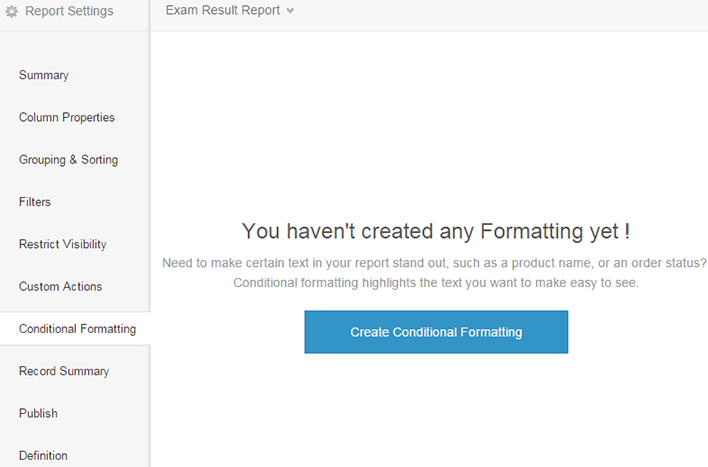Go to the Publish section
Image resolution: width=708 pixels, height=467 pixels.
[38, 413]
